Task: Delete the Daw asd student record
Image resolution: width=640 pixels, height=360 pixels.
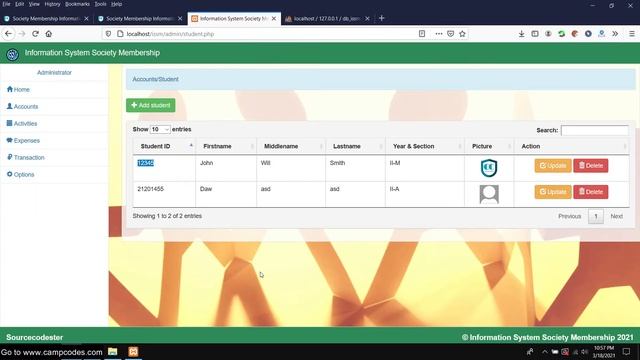Action: [591, 192]
